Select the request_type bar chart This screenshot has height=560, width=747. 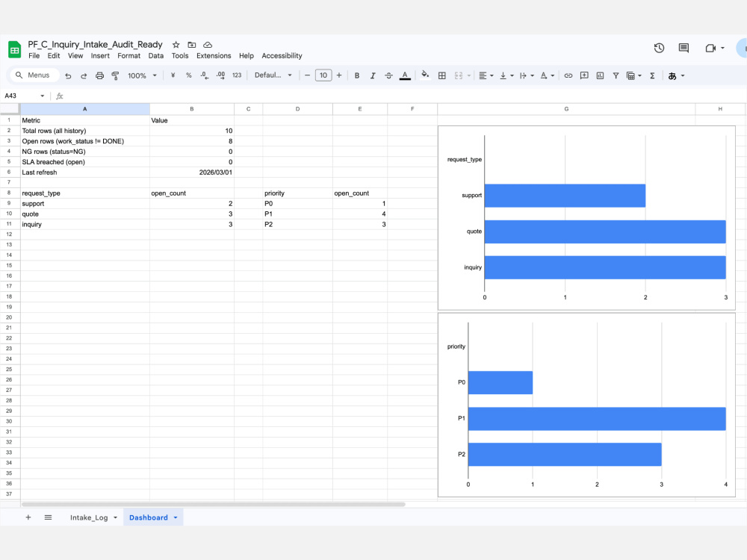coord(586,217)
